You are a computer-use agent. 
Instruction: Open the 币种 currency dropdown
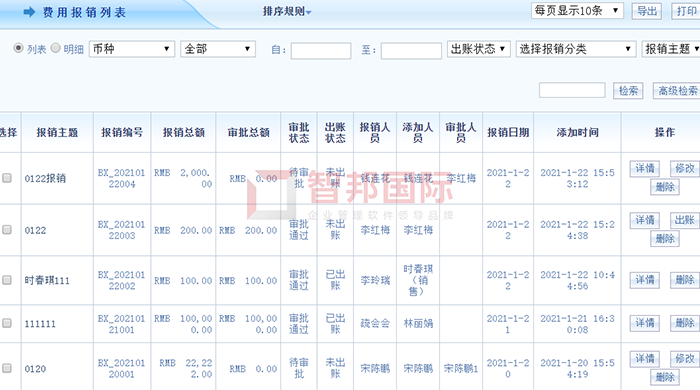pyautogui.click(x=132, y=49)
